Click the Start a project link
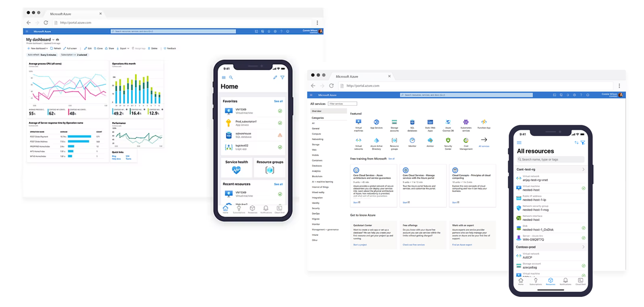This screenshot has height=307, width=644. tap(360, 245)
